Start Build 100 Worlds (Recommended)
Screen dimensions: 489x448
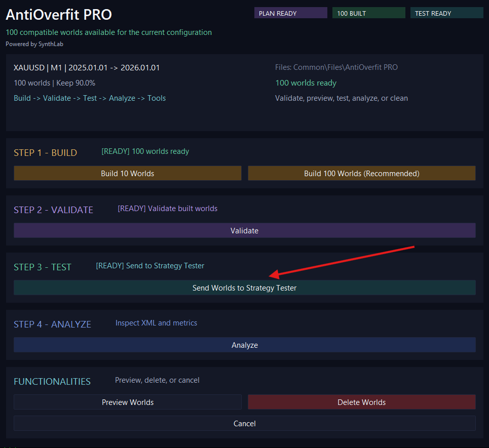pyautogui.click(x=361, y=173)
